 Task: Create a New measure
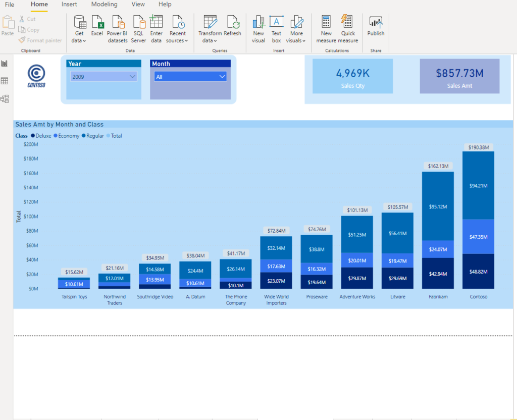(326, 29)
